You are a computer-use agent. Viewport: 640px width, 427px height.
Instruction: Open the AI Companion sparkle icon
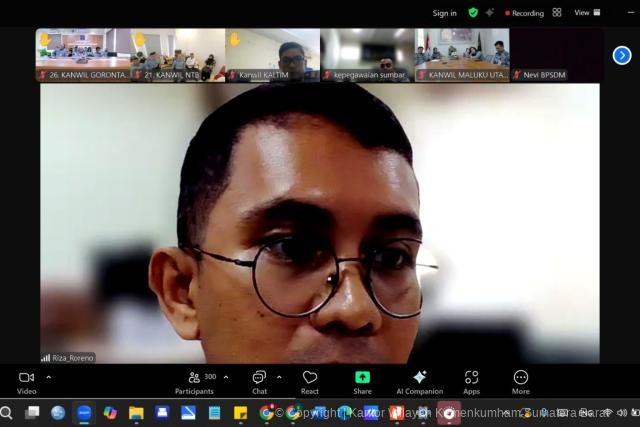click(419, 378)
